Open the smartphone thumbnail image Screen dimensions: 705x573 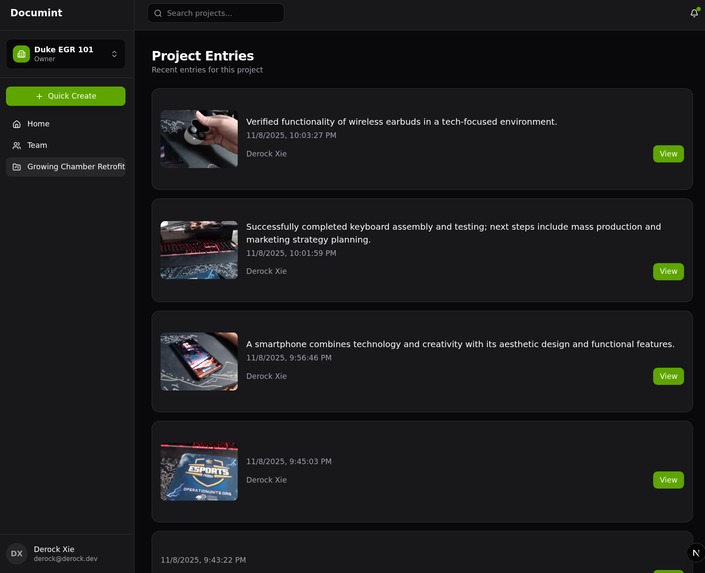(199, 362)
